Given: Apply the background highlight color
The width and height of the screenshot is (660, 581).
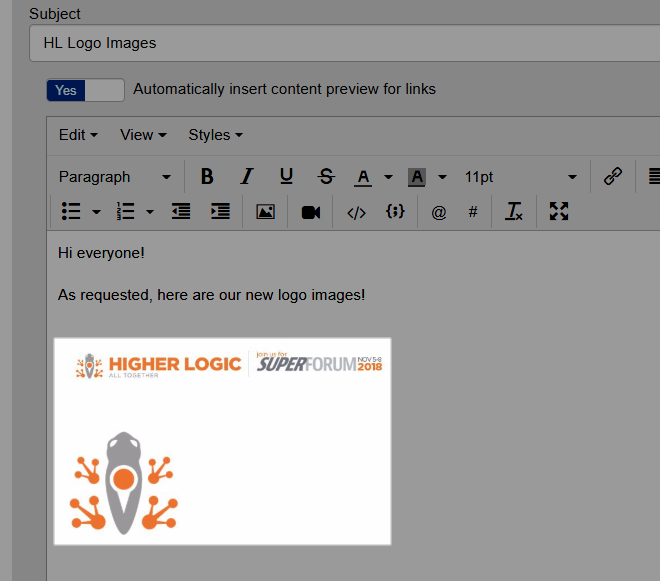Looking at the screenshot, I should [x=417, y=177].
